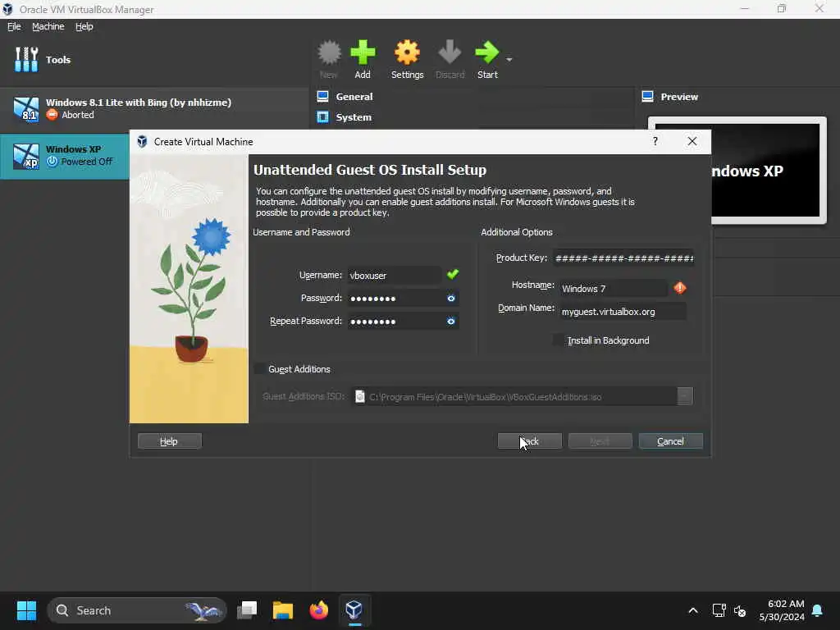The image size is (840, 630).
Task: Click the Guest Additions ISO path field
Action: [x=514, y=396]
